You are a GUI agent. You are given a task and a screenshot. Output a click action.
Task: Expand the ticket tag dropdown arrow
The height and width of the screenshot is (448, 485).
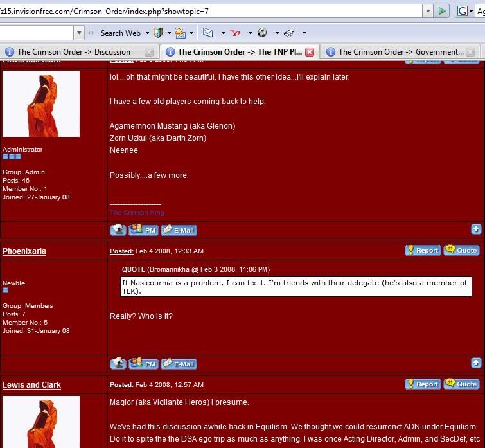[304, 33]
